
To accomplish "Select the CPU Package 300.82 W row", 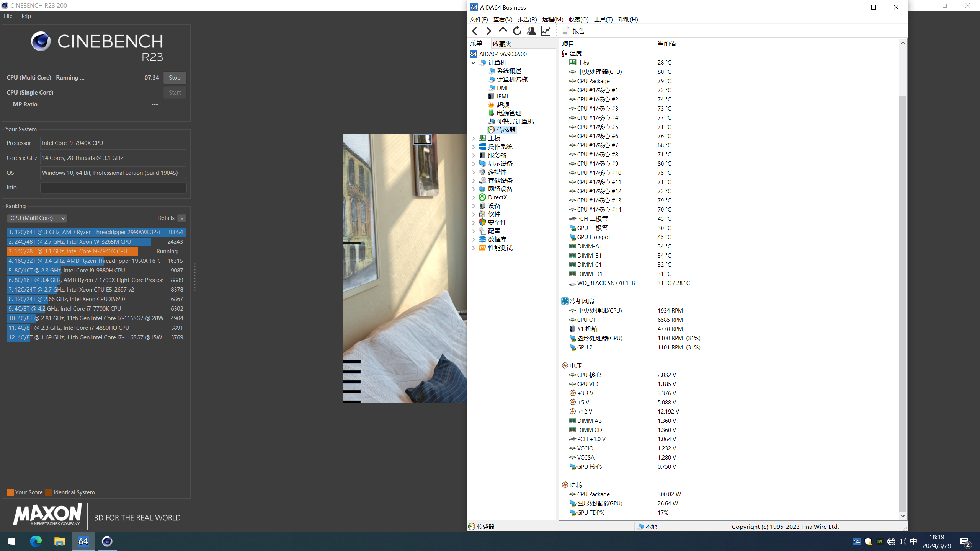I will pyautogui.click(x=625, y=494).
